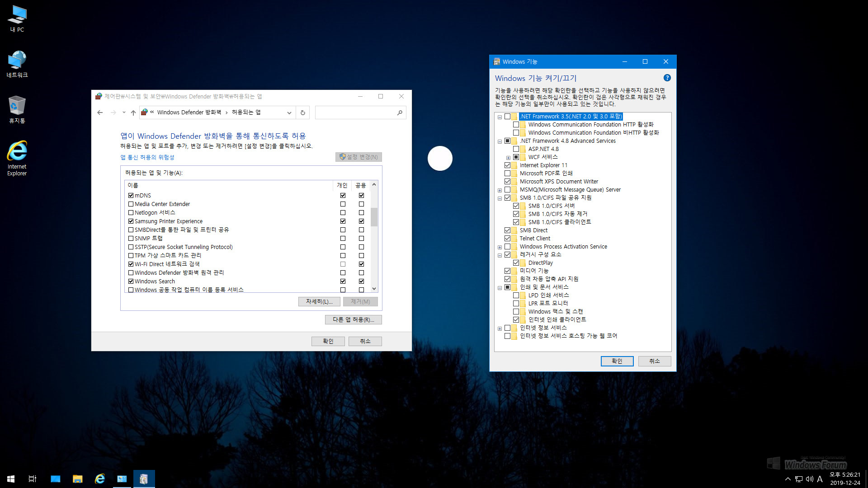Viewport: 868px width, 488px height.
Task: Click the allowed apps list scrollbar thumb
Action: pyautogui.click(x=374, y=217)
